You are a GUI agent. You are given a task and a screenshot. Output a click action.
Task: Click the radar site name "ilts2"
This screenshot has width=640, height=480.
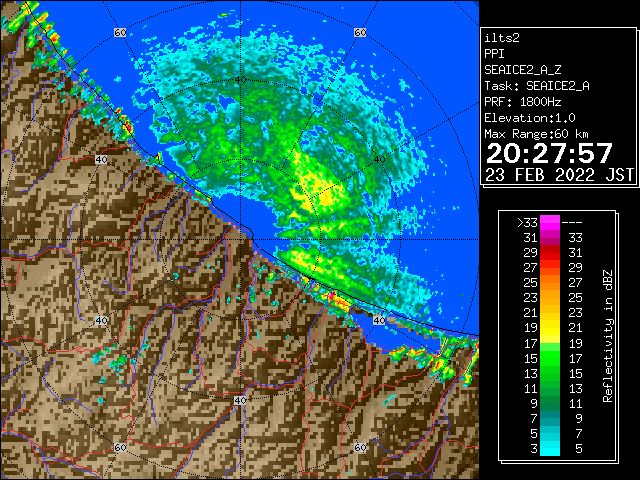point(502,38)
